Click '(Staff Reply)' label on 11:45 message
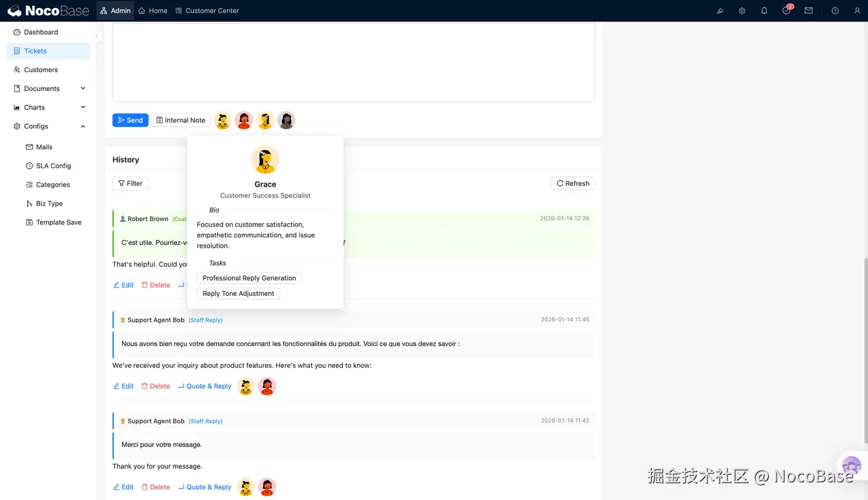 pyautogui.click(x=205, y=320)
